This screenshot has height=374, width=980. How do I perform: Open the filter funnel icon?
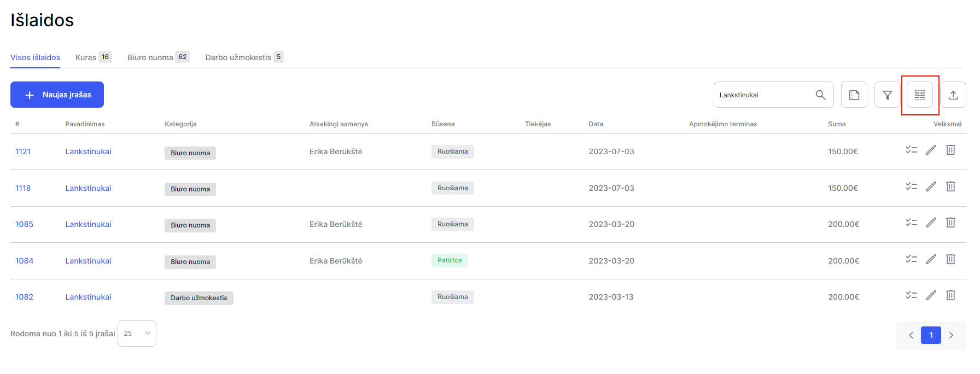pyautogui.click(x=888, y=95)
